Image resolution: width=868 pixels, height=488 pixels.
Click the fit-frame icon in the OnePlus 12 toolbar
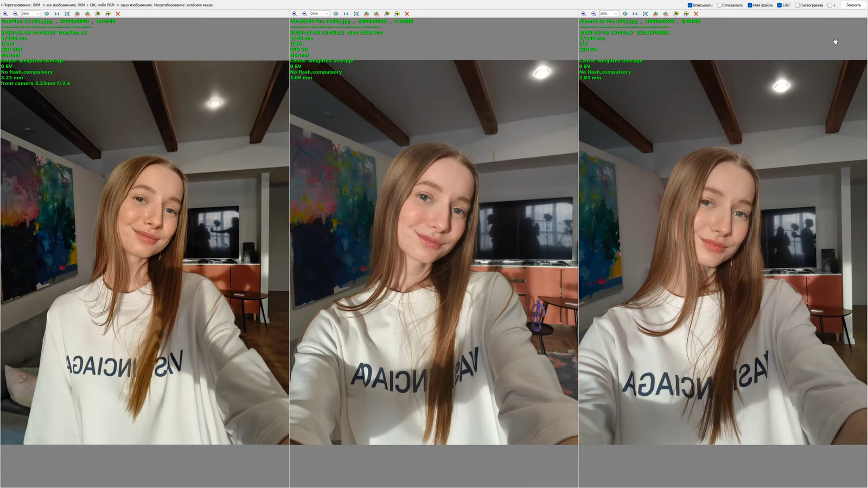(67, 14)
